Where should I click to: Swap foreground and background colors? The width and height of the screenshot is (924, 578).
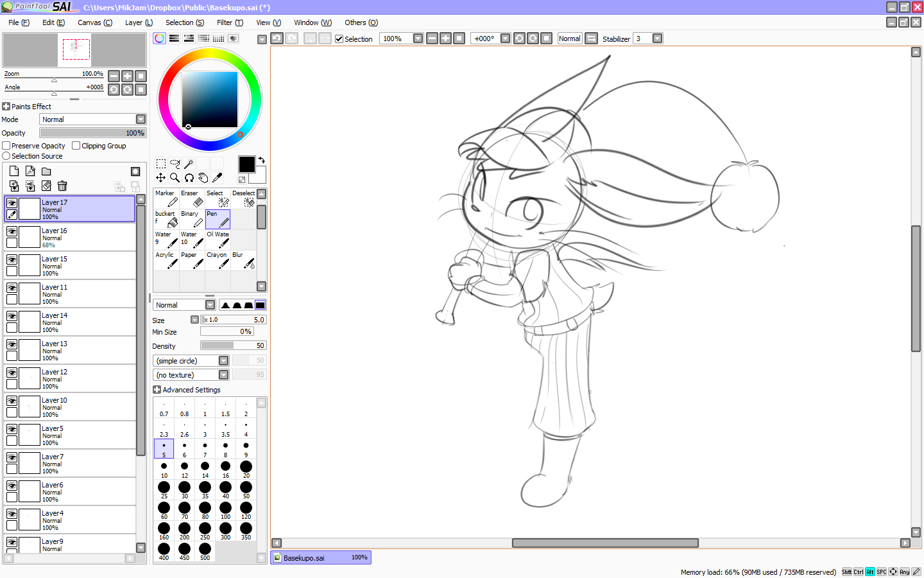click(261, 160)
